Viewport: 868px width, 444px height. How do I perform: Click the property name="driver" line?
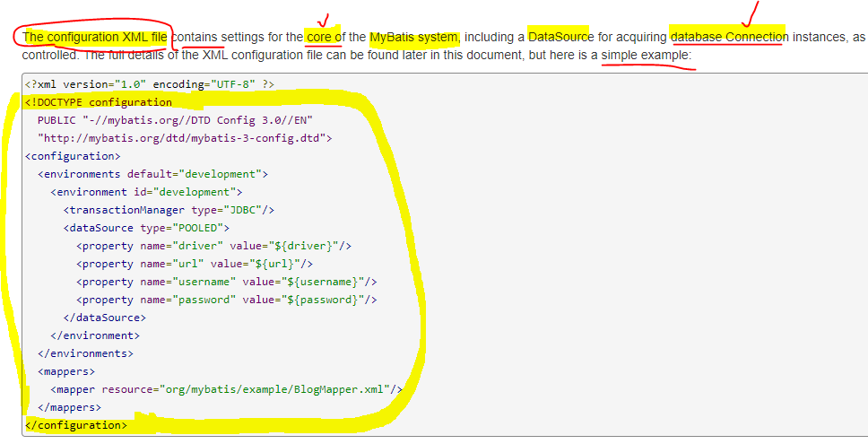tap(213, 246)
